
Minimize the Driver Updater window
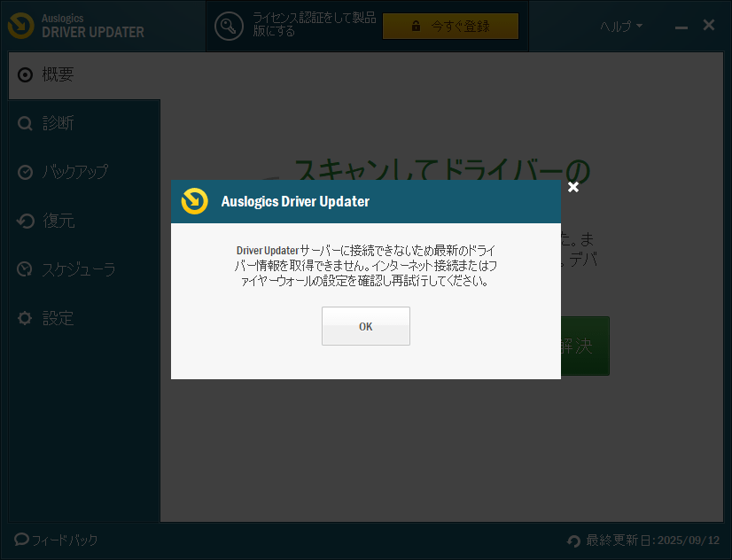(681, 27)
